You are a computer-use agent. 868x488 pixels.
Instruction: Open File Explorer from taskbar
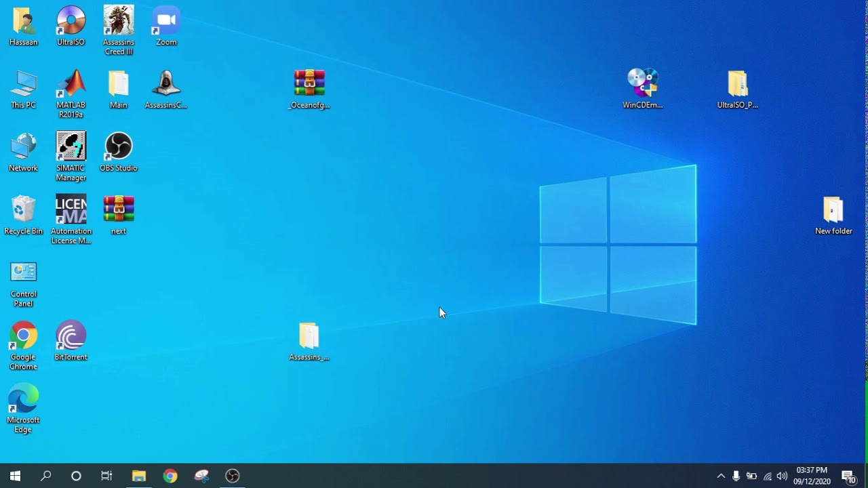click(139, 476)
